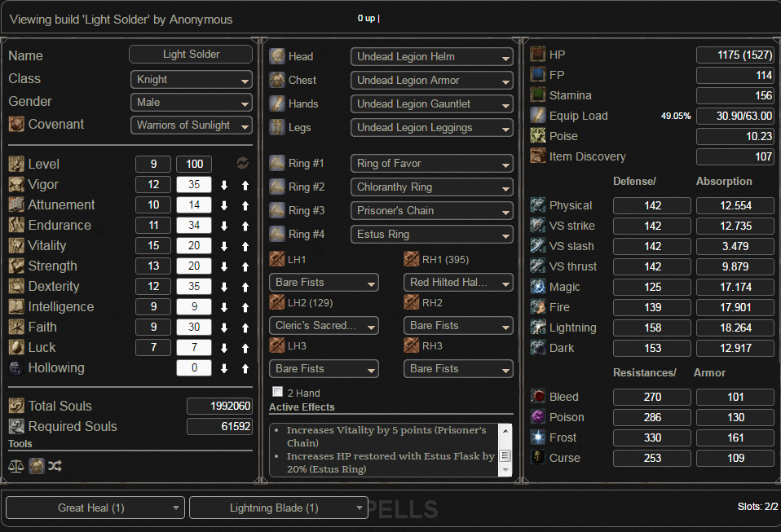Click the Vigor stat icon
This screenshot has width=781, height=532.
[x=16, y=184]
